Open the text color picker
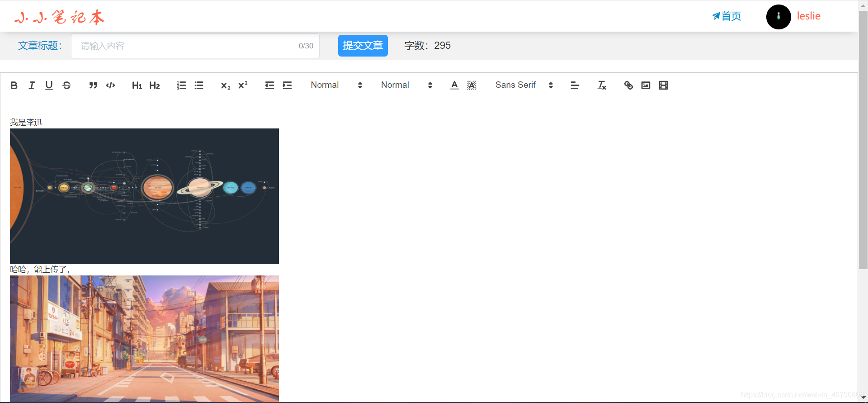This screenshot has width=868, height=403. pos(454,85)
